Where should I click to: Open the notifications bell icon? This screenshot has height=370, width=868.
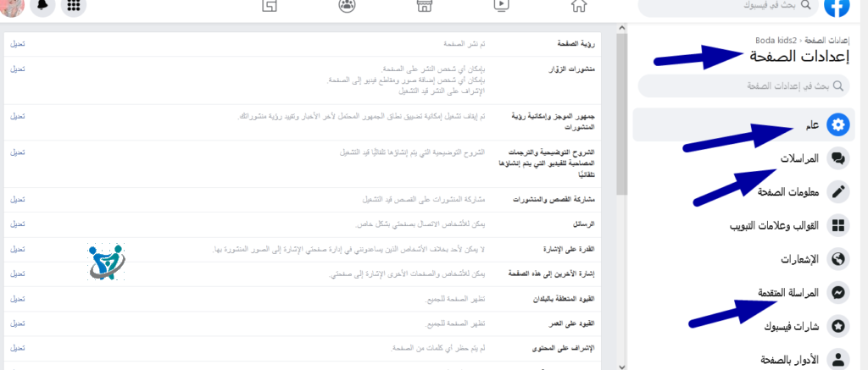(41, 6)
